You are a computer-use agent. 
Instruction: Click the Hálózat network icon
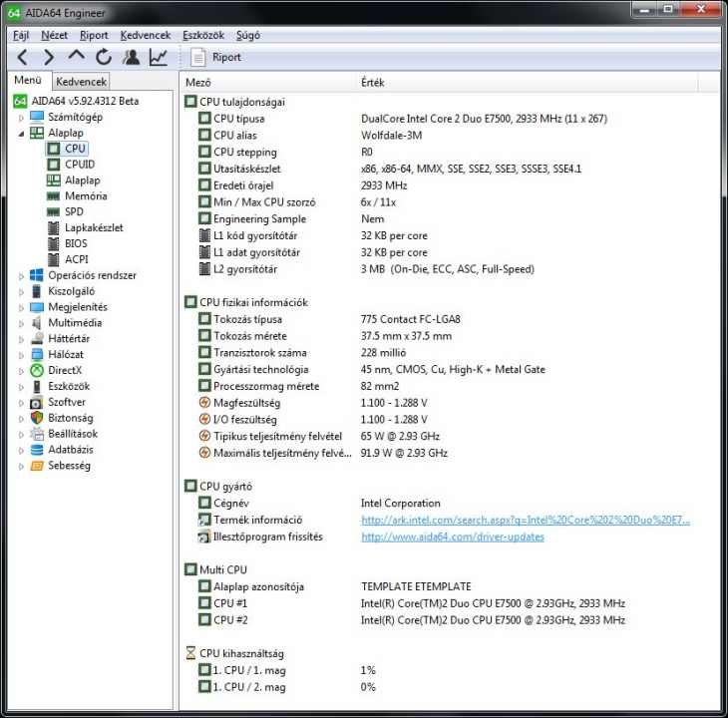[37, 355]
